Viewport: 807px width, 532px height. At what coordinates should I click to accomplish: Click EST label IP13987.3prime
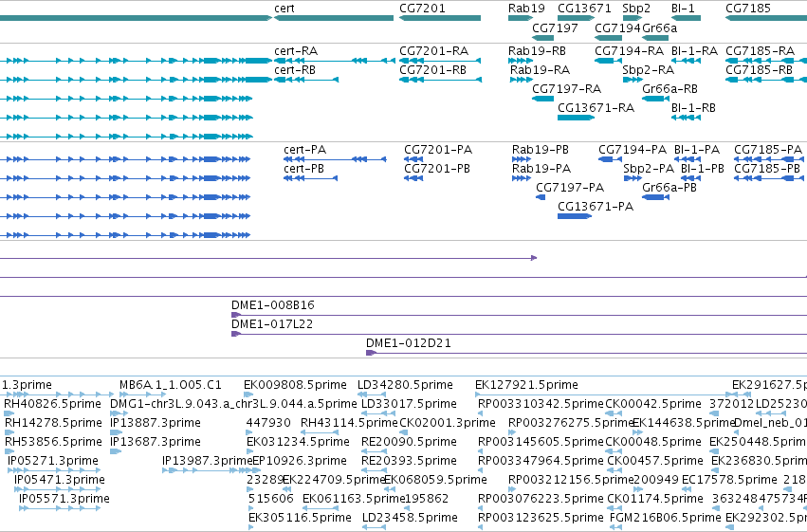(x=208, y=461)
